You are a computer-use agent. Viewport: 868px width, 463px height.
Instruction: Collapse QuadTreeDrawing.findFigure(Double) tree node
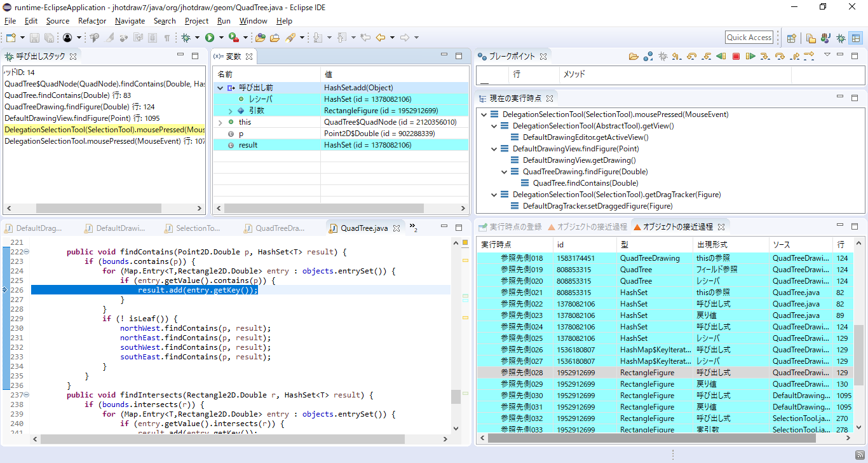coord(505,172)
